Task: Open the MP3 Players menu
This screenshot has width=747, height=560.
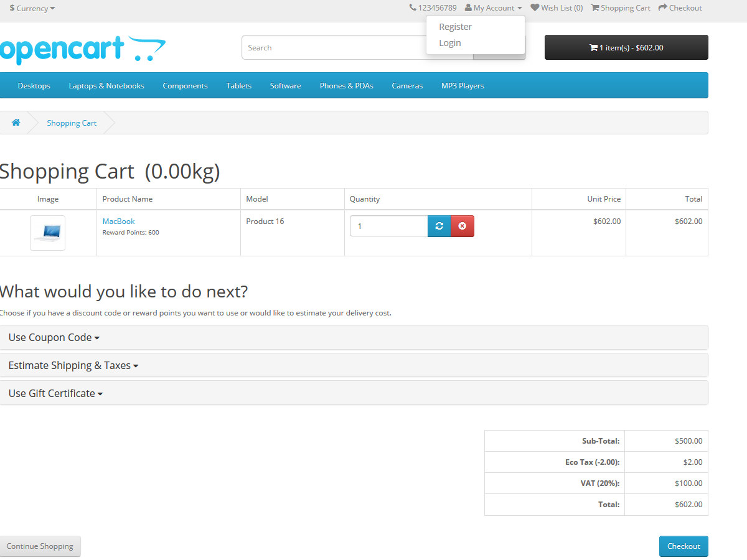Action: [x=463, y=86]
